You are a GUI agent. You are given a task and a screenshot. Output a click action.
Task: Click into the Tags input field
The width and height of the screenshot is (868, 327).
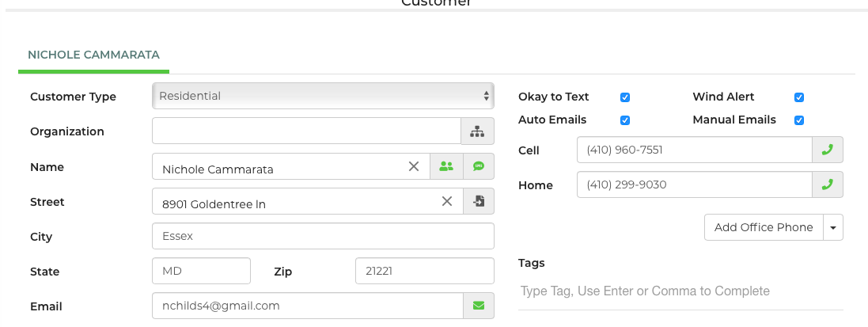click(680, 291)
